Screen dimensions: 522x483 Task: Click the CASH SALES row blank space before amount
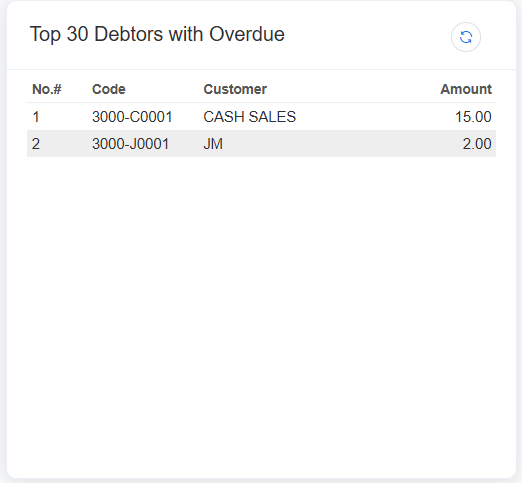(373, 117)
